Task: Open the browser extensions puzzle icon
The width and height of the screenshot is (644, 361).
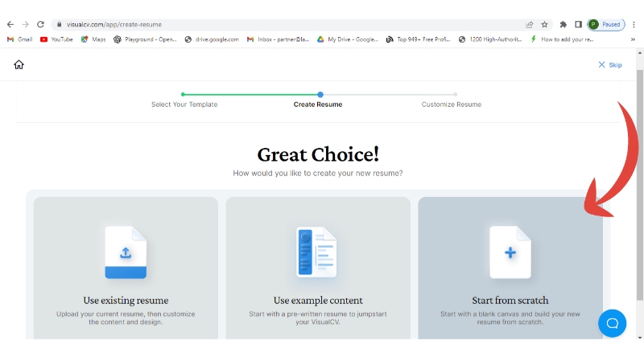Action: [563, 24]
